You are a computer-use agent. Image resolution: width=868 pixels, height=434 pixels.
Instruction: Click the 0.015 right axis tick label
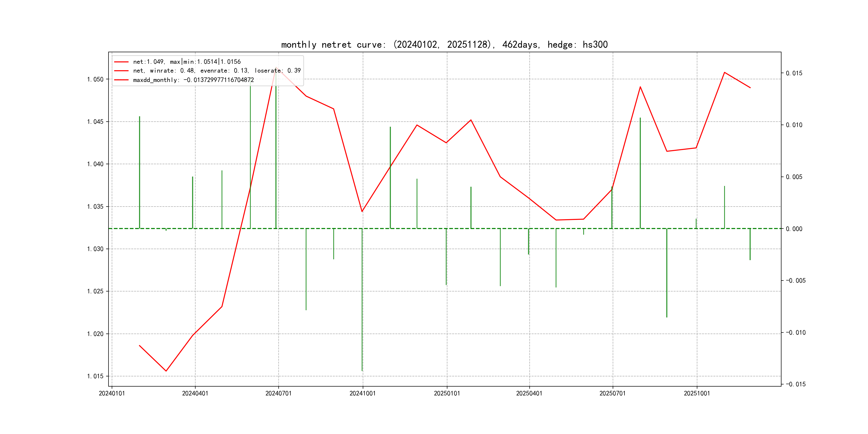point(794,73)
